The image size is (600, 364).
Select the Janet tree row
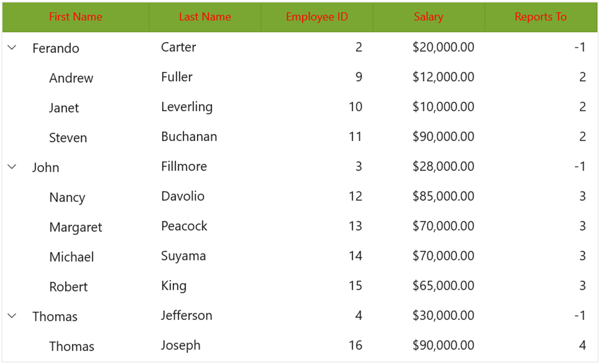click(300, 108)
